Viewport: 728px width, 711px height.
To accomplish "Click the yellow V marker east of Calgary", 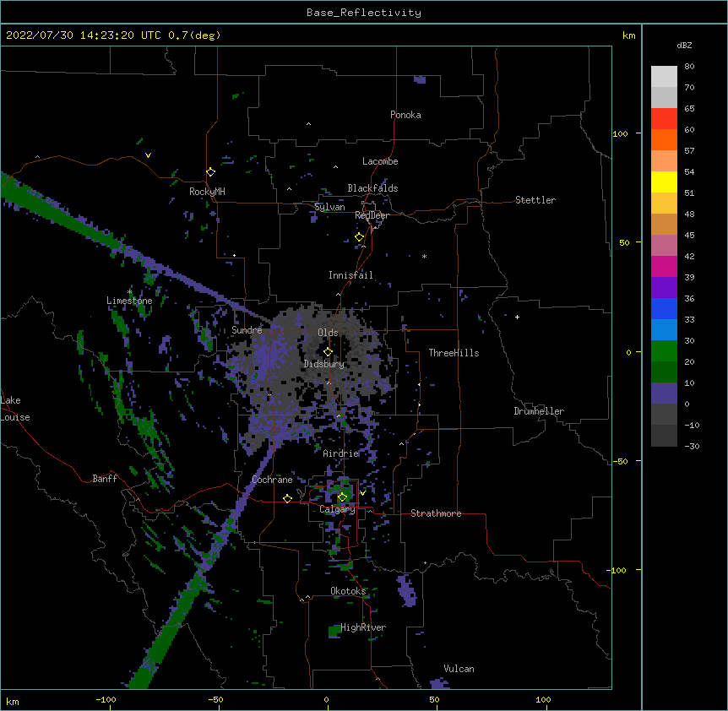I will coord(362,492).
